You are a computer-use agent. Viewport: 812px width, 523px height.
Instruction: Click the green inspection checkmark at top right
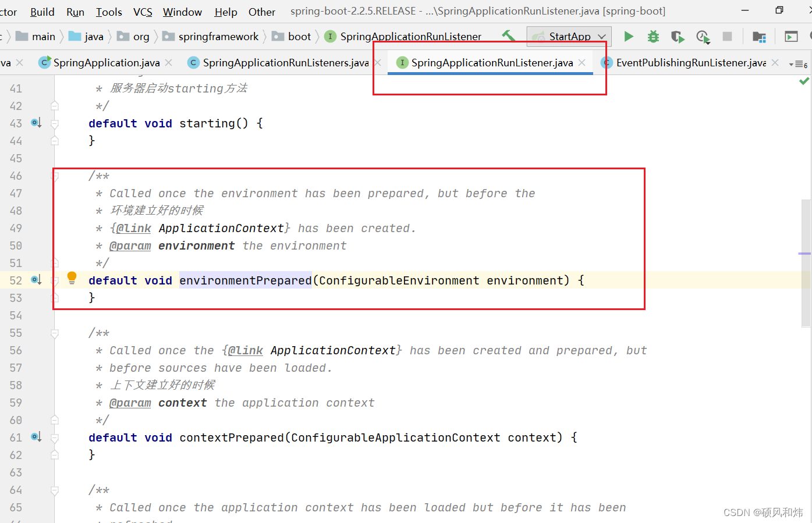(x=804, y=81)
